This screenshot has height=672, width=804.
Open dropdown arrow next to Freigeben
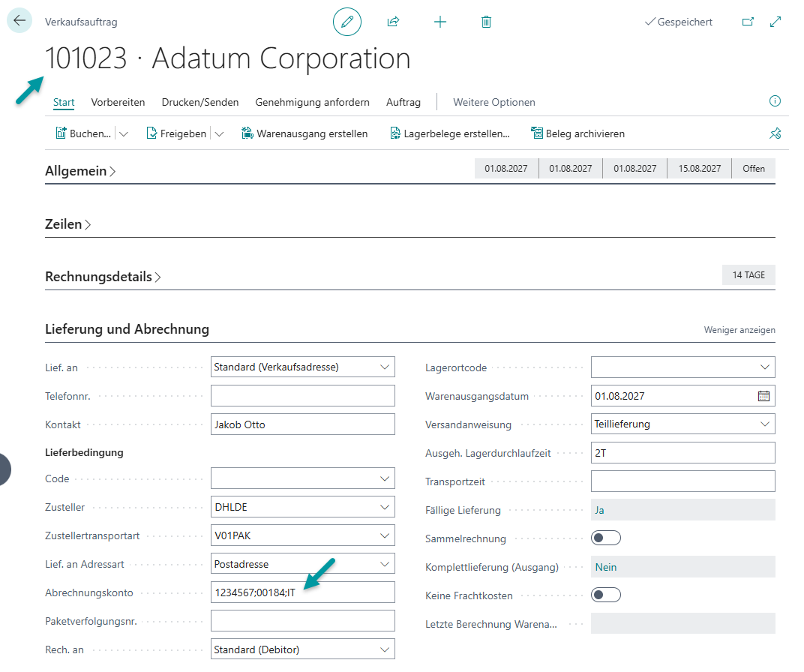(219, 133)
